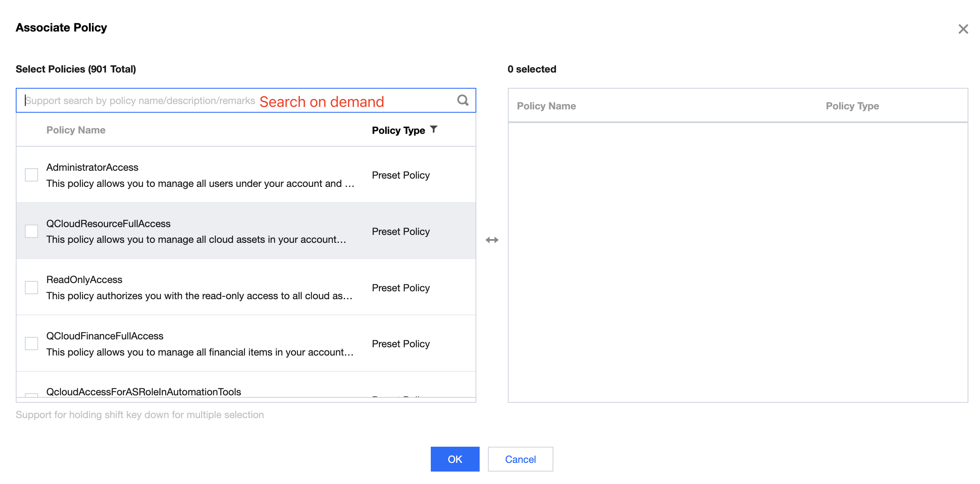
Task: Click the Policy Name header in left table
Action: pos(76,130)
